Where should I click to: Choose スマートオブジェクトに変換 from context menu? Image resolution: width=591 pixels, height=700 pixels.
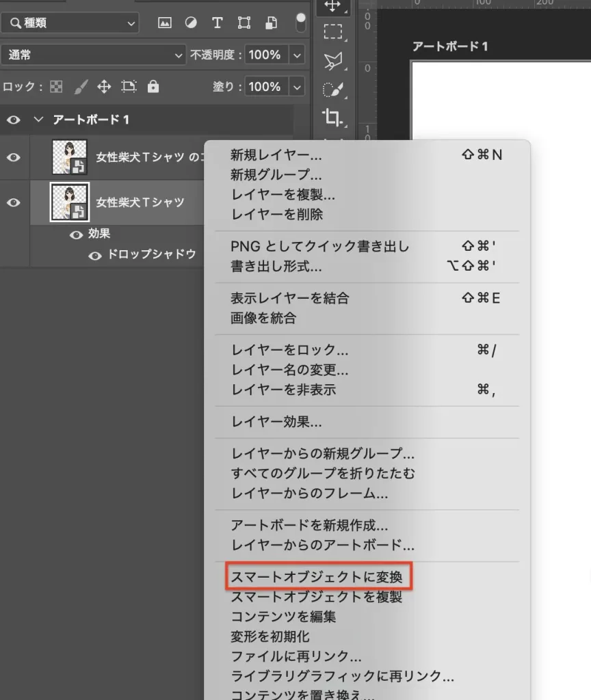tap(319, 577)
